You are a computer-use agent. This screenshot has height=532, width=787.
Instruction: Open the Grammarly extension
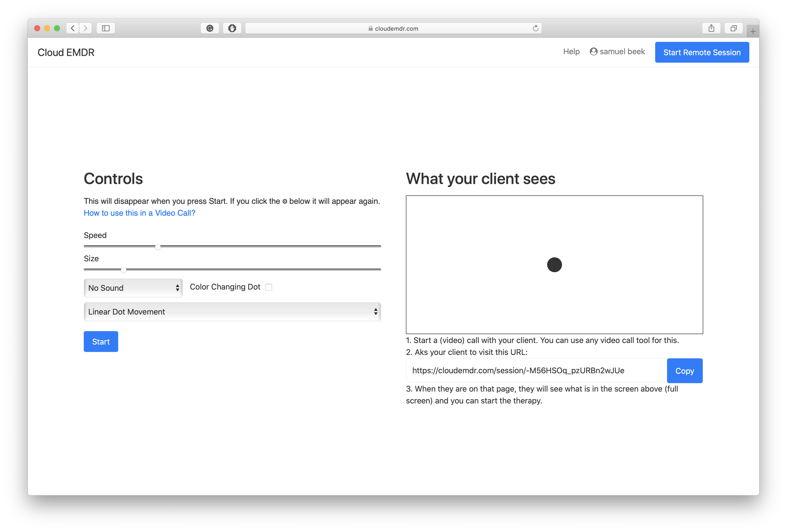[x=210, y=28]
